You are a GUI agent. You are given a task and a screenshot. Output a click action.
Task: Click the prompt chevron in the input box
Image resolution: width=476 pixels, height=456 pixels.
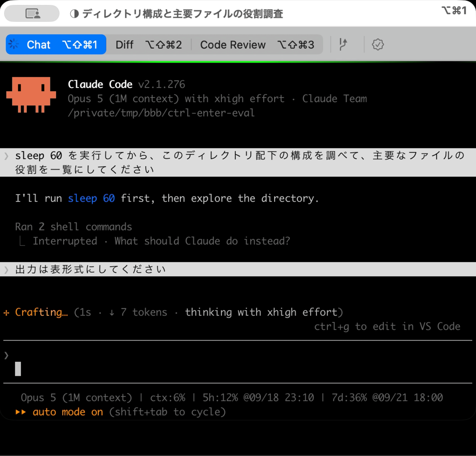7,356
